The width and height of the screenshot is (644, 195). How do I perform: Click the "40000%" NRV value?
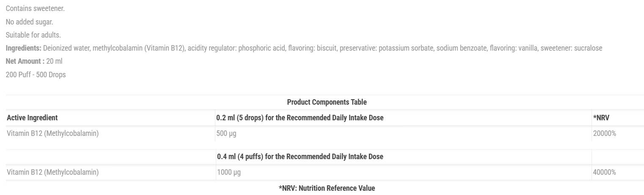[604, 172]
